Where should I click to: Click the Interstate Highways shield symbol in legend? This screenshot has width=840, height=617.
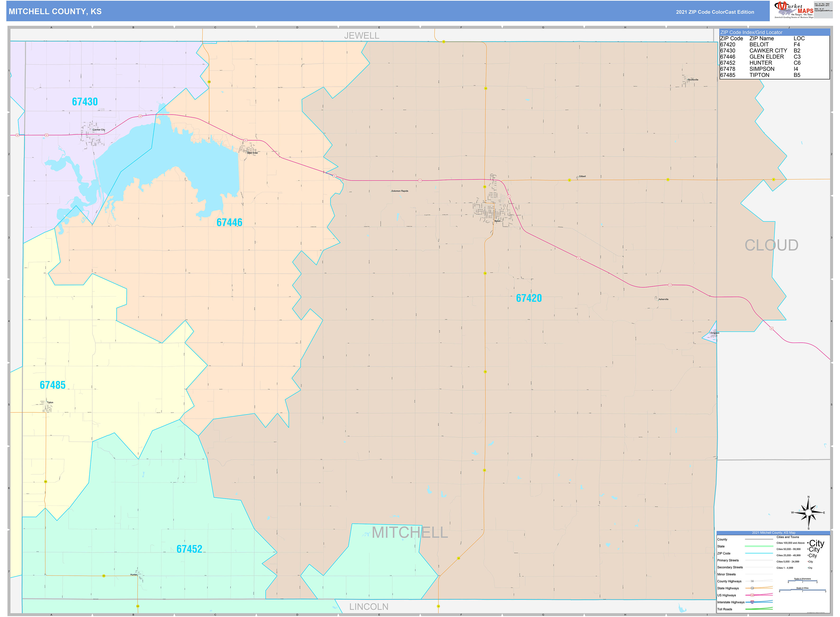pos(753,602)
